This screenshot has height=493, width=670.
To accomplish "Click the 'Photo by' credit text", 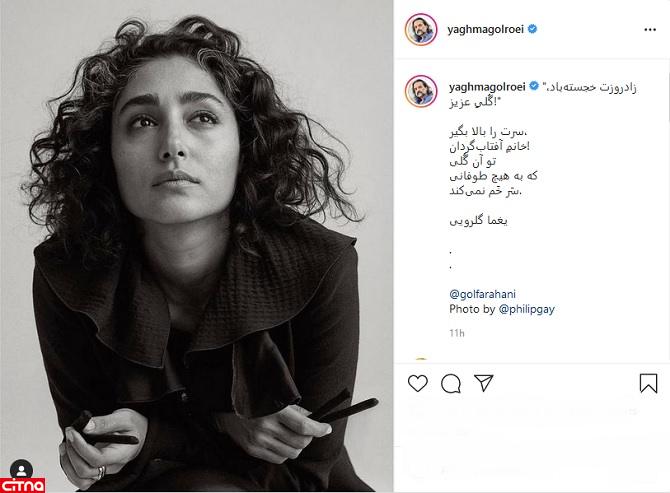I will (472, 309).
